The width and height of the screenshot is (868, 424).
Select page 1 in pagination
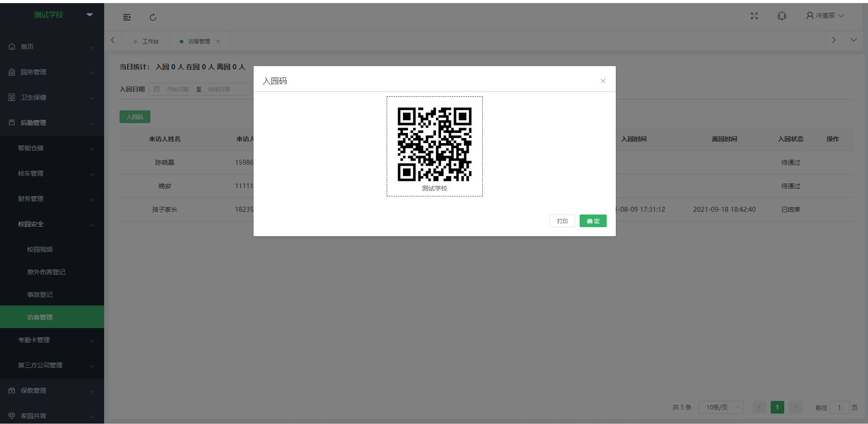(x=777, y=407)
